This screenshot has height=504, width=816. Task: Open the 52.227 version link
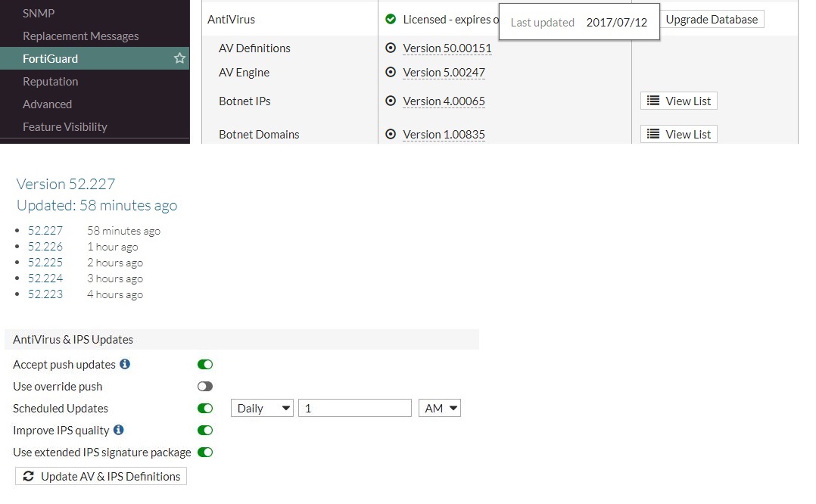(x=45, y=230)
